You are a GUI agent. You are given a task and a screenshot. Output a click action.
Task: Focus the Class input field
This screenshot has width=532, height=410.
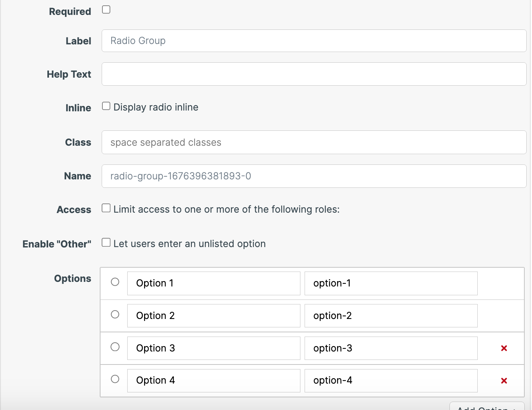coord(314,142)
